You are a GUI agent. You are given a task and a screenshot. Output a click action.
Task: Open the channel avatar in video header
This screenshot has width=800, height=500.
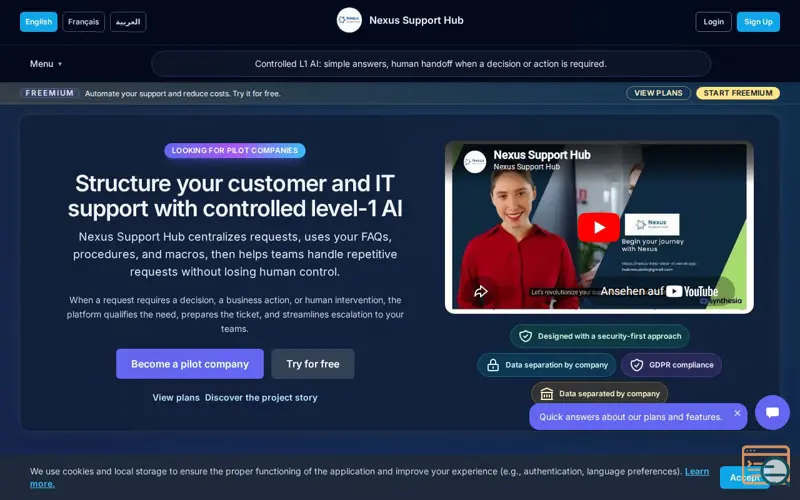point(474,162)
